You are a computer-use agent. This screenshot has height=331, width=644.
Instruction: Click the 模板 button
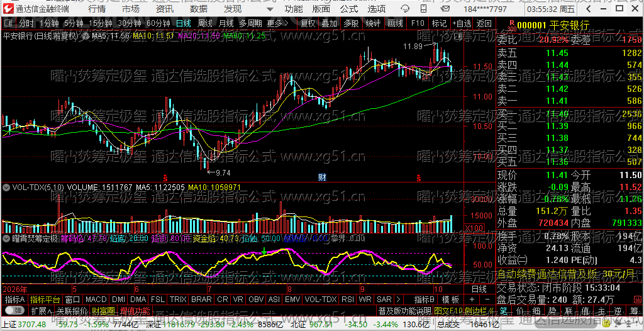coord(450,300)
